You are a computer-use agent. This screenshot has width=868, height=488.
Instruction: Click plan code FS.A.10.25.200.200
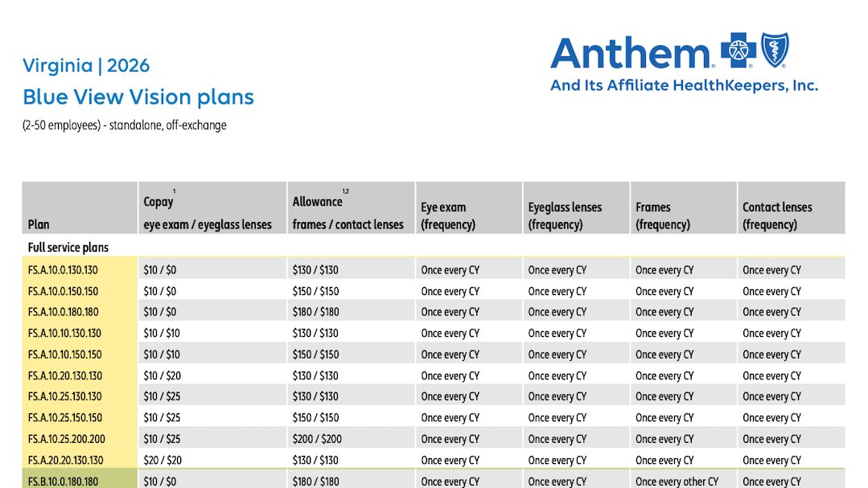coord(66,439)
